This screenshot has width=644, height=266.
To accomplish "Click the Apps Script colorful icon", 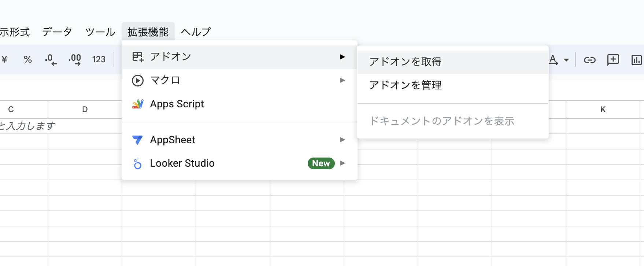I will click(138, 104).
